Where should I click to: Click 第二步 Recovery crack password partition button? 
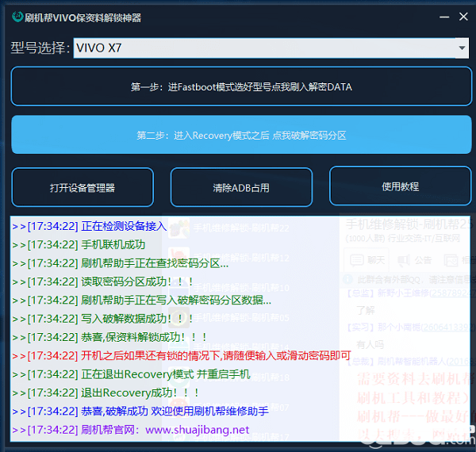click(241, 135)
